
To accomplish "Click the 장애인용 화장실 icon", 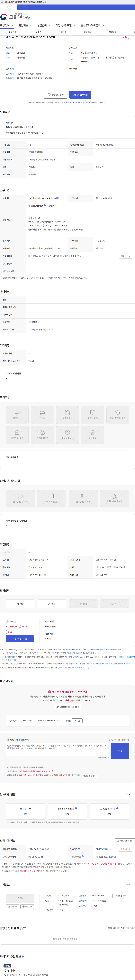I will [x=83, y=498].
